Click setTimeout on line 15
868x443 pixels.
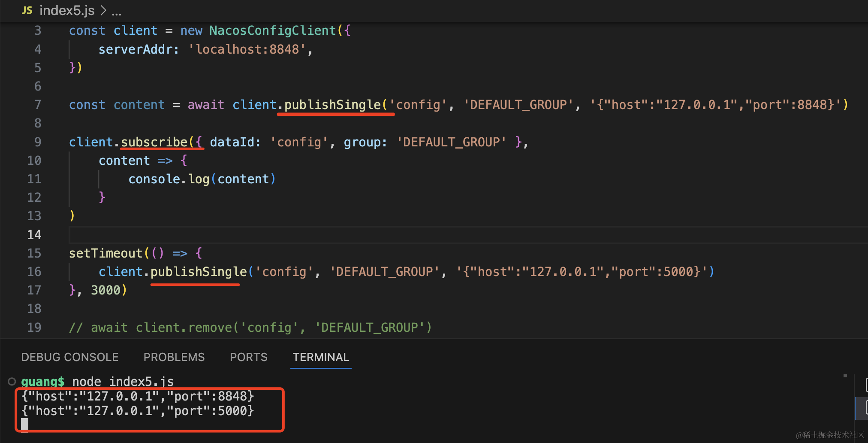[x=105, y=253]
